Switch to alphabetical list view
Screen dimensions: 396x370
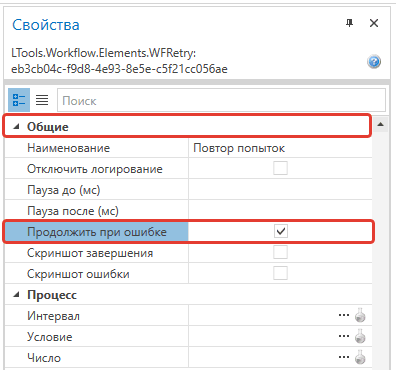pyautogui.click(x=42, y=100)
